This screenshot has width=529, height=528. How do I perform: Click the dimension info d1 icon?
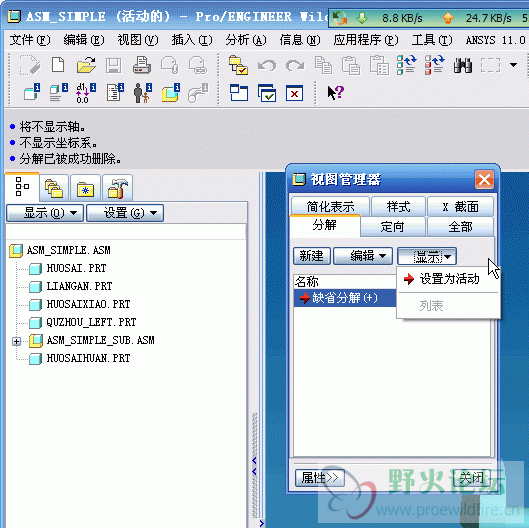[86, 93]
